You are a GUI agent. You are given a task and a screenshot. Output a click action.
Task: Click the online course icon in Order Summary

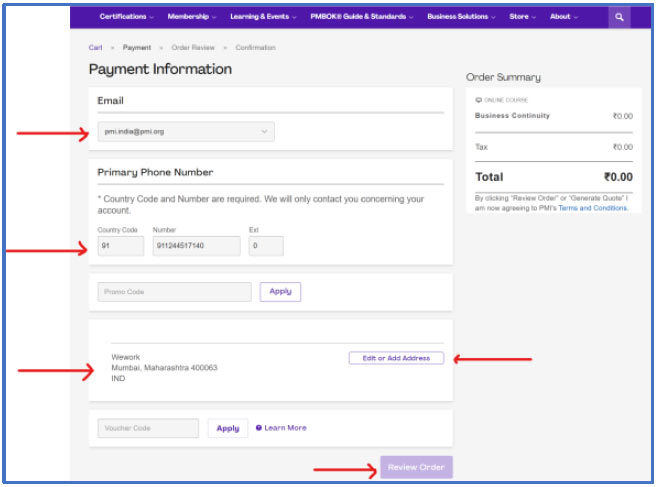(479, 100)
